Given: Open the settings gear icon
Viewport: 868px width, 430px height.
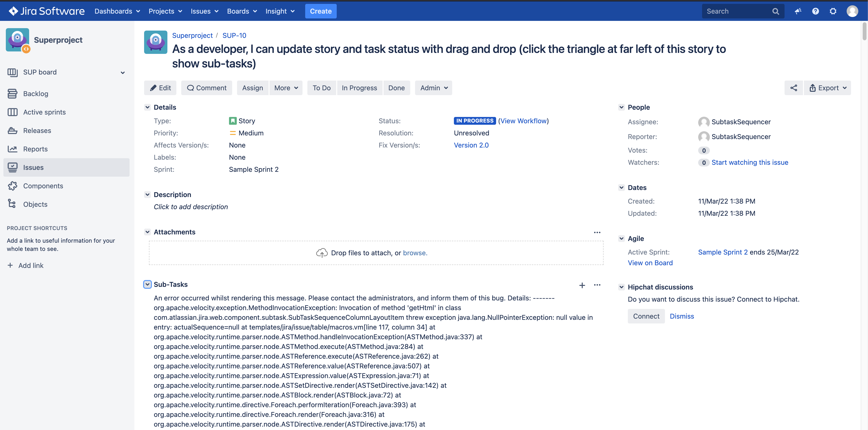Looking at the screenshot, I should pos(833,11).
